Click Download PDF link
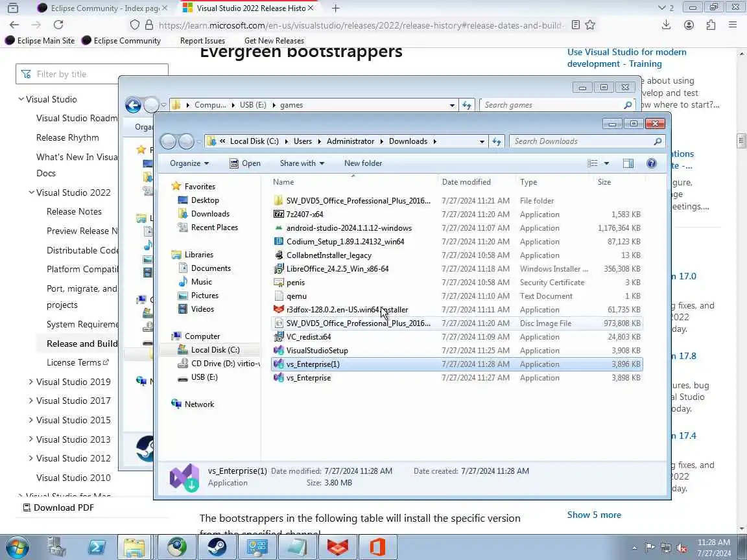Image resolution: width=747 pixels, height=560 pixels. point(58,507)
